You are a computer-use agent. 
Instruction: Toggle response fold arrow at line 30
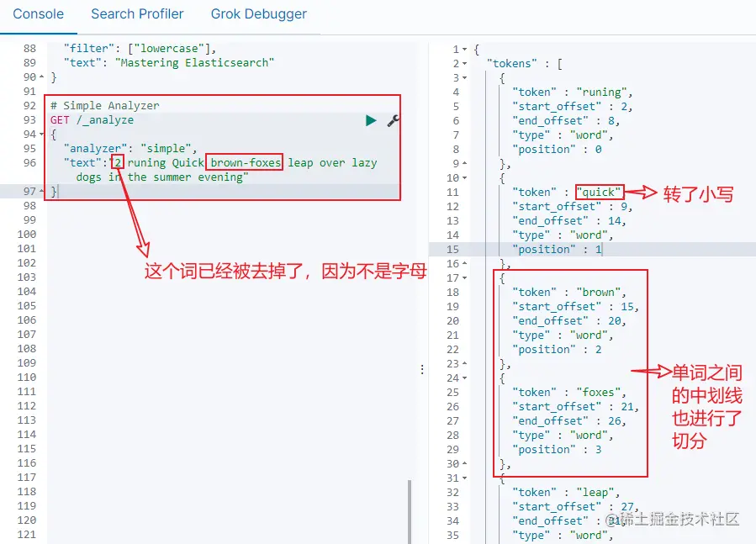[x=464, y=464]
